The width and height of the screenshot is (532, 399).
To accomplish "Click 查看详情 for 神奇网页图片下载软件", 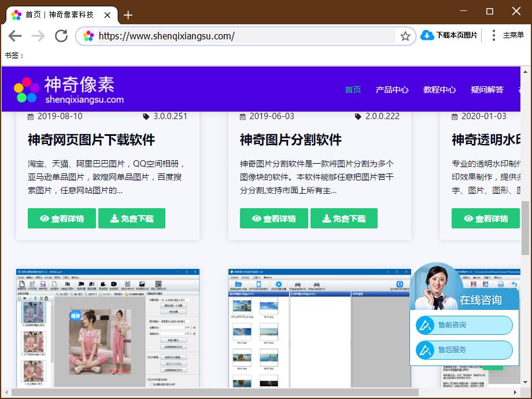I will [62, 218].
